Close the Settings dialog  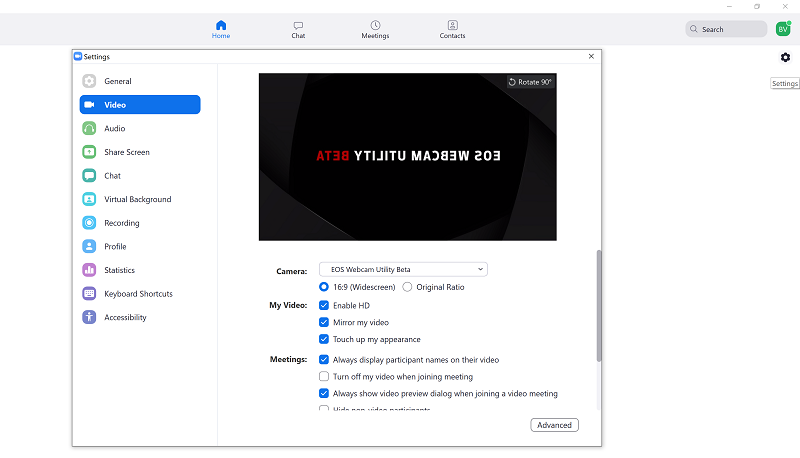pos(591,56)
